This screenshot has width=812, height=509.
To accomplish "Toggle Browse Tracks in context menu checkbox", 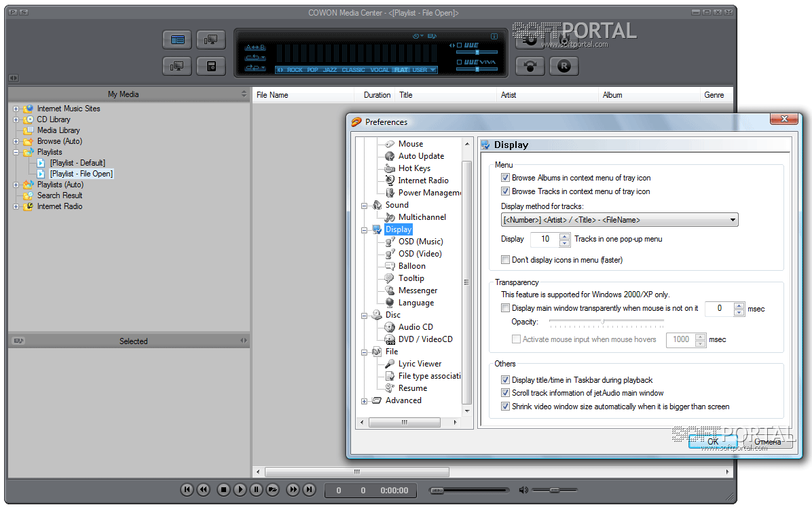I will [505, 191].
